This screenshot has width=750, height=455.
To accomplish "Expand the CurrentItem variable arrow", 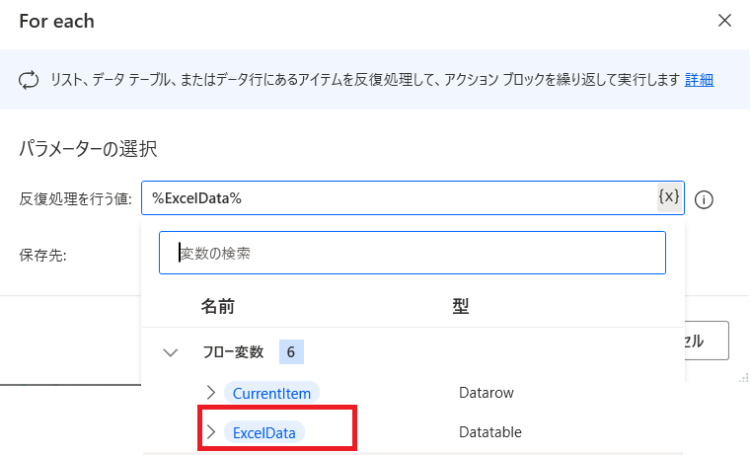I will [211, 393].
